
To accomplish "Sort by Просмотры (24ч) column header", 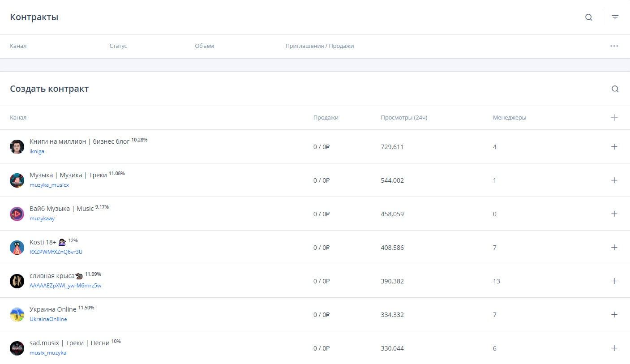I will [404, 118].
